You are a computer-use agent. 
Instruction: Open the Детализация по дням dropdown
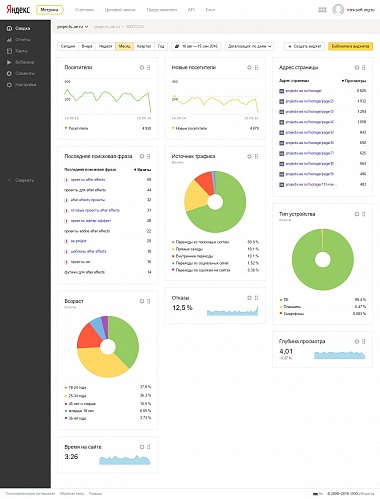pyautogui.click(x=249, y=46)
